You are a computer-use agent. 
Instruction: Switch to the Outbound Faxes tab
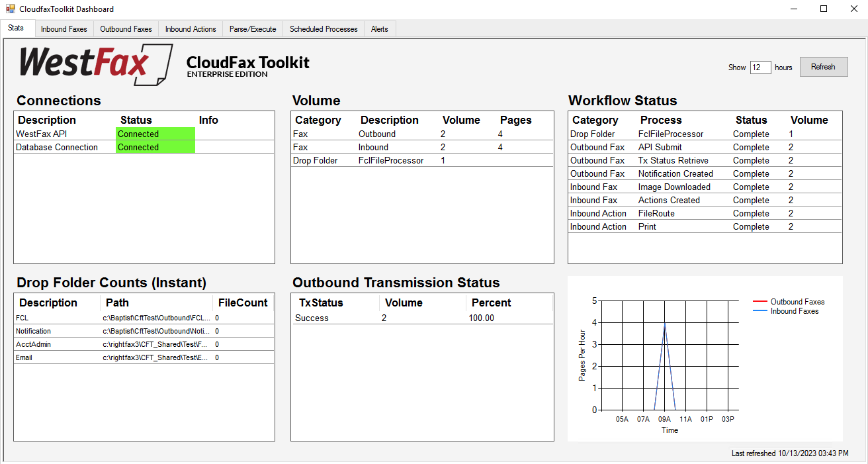[x=126, y=29]
